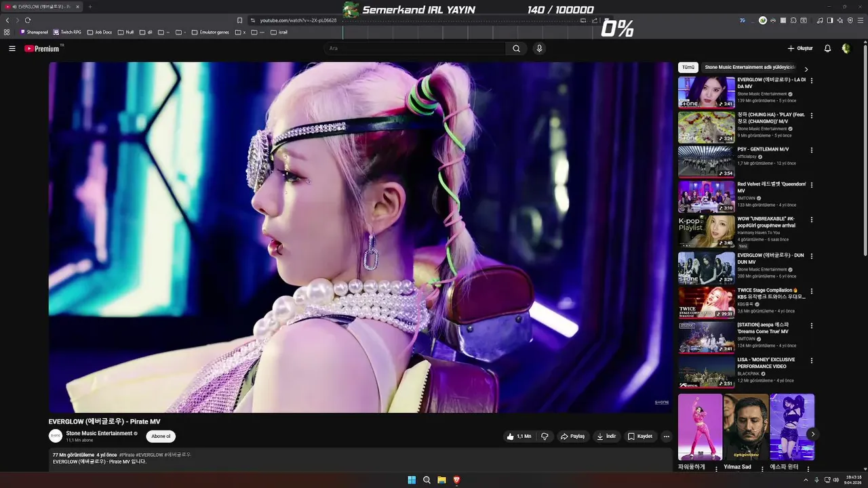Image resolution: width=868 pixels, height=488 pixels.
Task: Go to the YouTube Premium home logo
Action: (42, 48)
